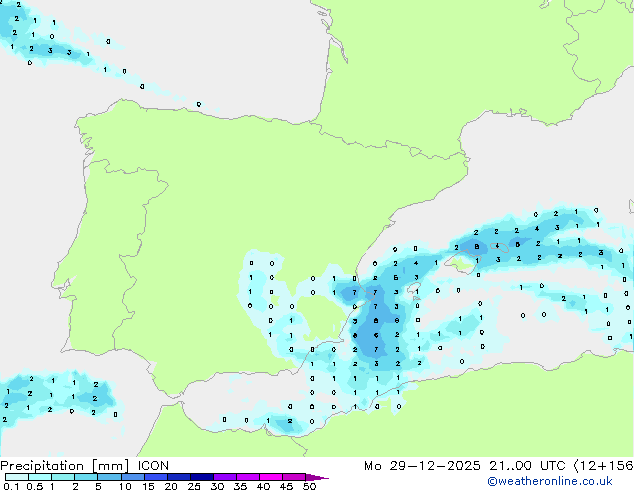The width and height of the screenshot is (634, 490).
Task: Select the 2–5 mm legend color swatch
Action: tap(86, 477)
